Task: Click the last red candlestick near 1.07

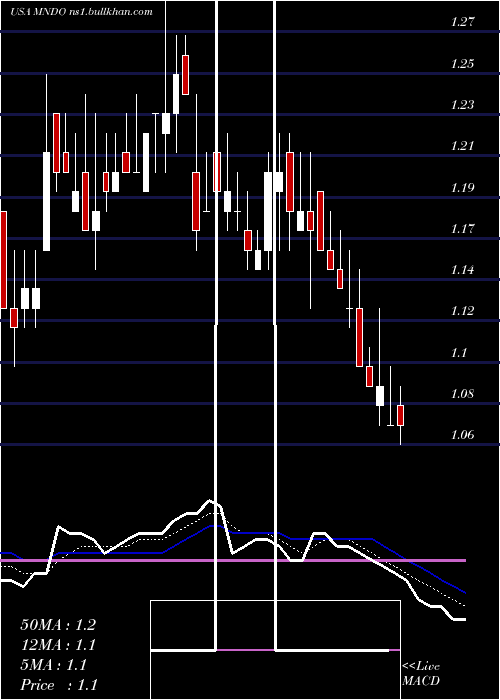Action: [400, 416]
